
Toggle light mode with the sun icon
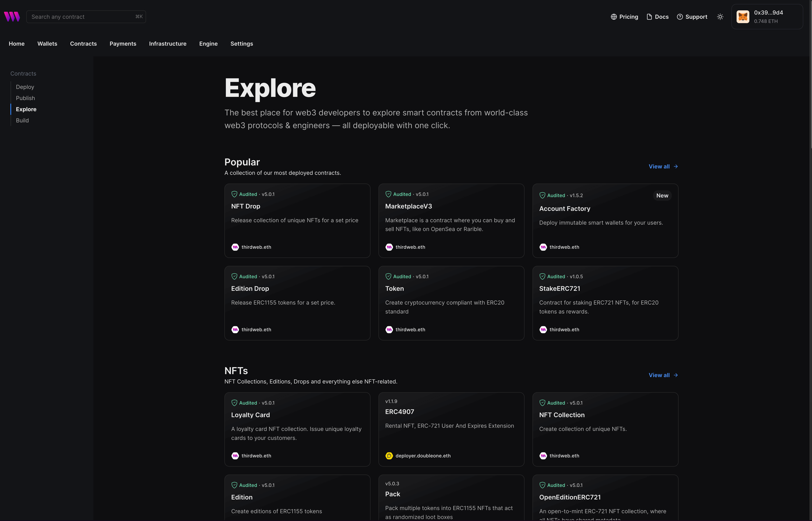pyautogui.click(x=720, y=16)
